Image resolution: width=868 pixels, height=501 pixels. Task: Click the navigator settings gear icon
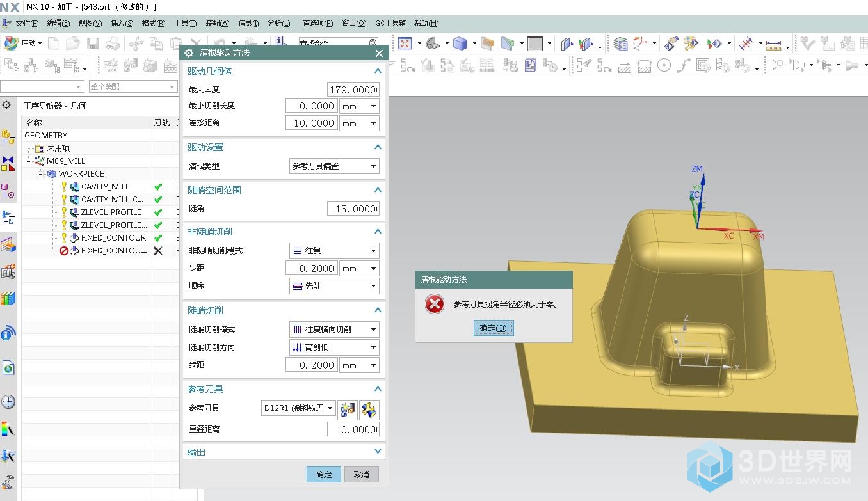7,105
